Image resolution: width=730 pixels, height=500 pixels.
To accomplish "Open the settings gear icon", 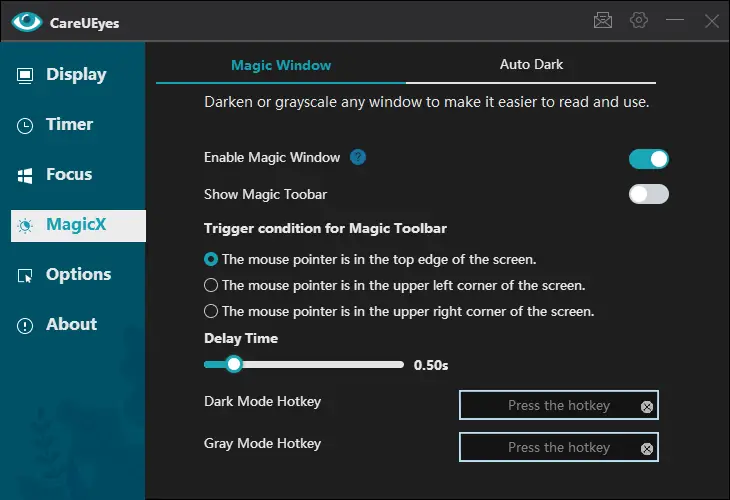I will click(x=639, y=20).
